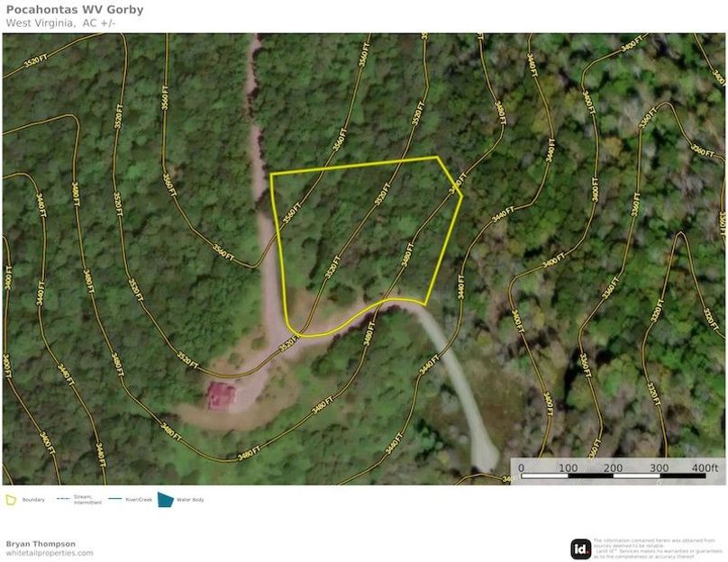
Task: Click the yellow Boundary legend icon
Action: (x=12, y=499)
